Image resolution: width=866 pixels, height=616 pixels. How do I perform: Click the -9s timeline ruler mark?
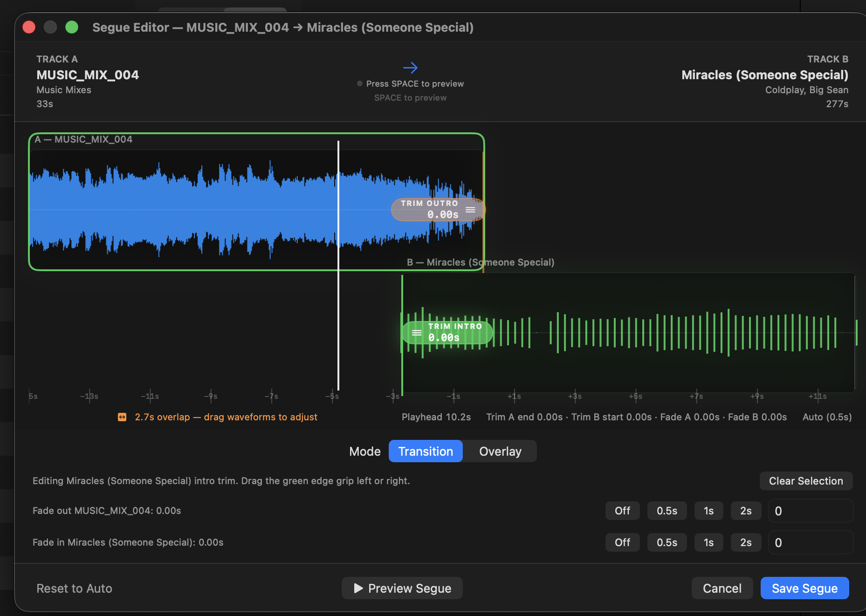click(x=211, y=396)
